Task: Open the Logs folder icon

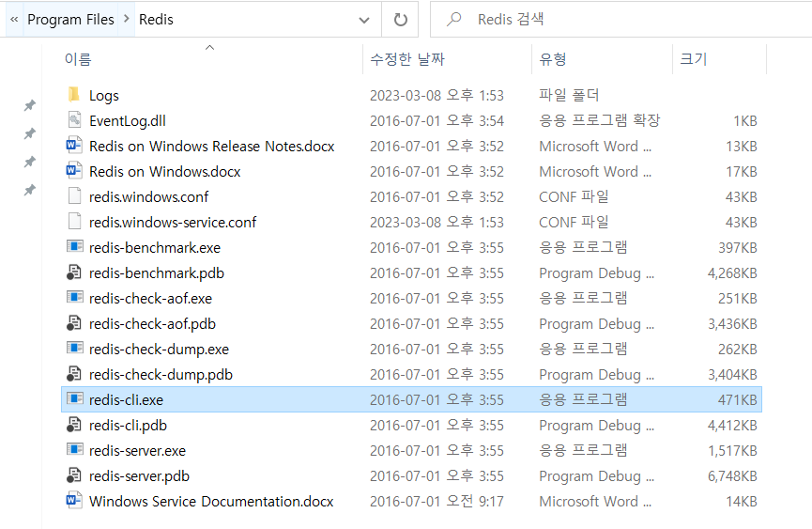Action: (74, 95)
